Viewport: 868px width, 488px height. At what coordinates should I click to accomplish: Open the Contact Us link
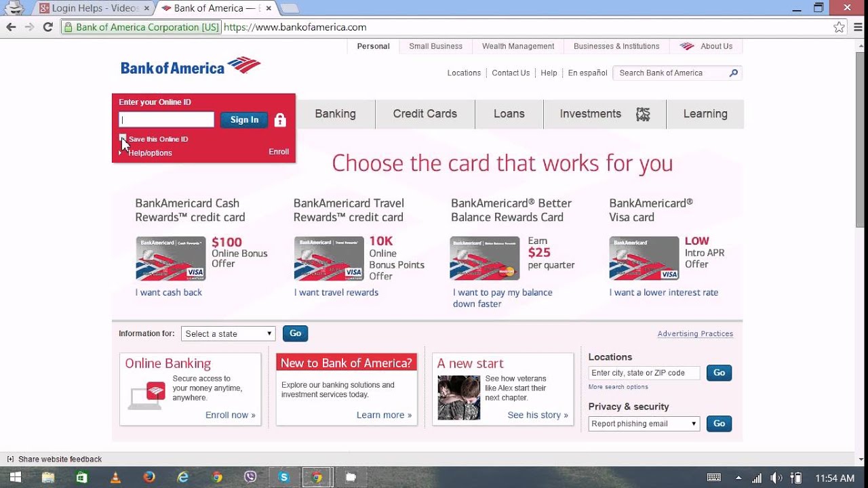(511, 73)
